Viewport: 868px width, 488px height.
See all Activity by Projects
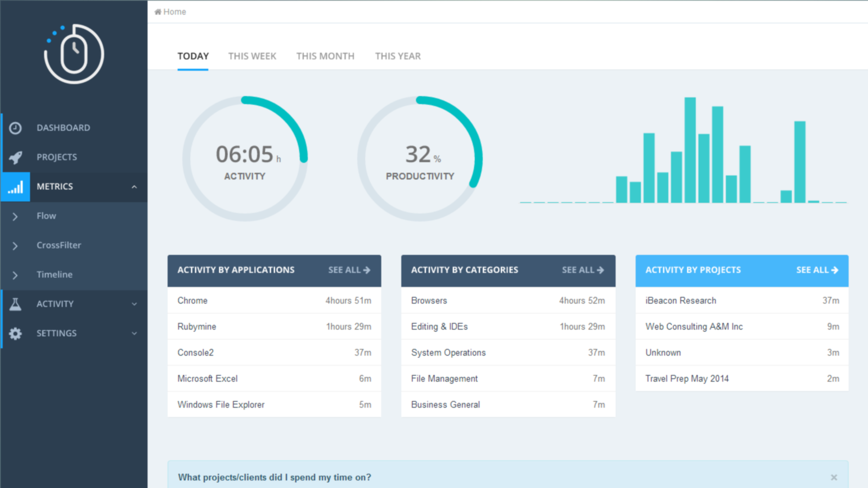click(x=817, y=270)
